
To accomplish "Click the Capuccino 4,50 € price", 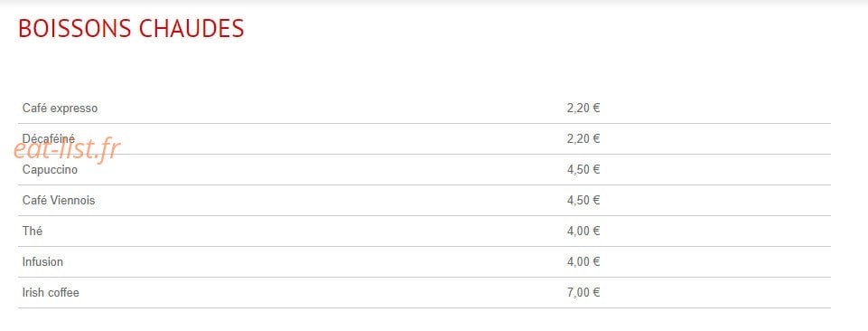I will tap(583, 170).
